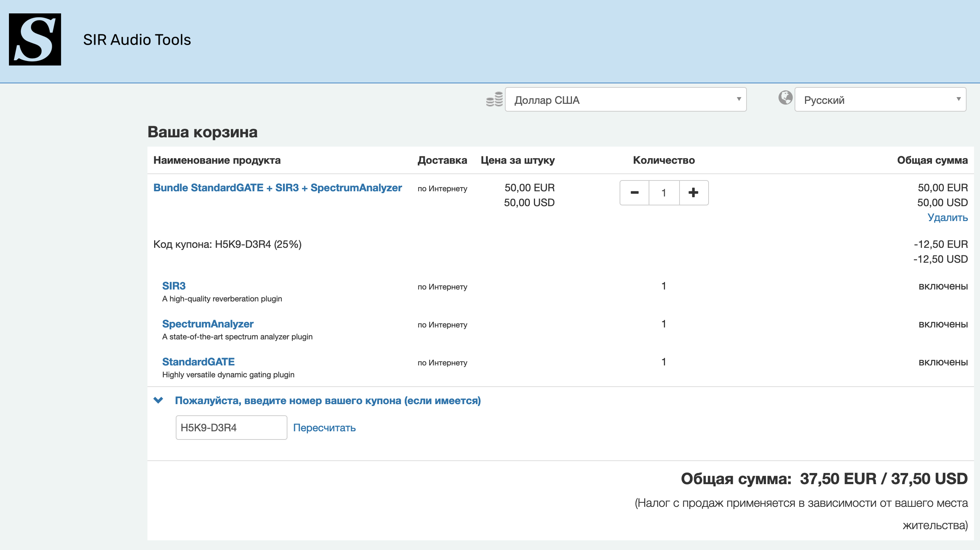Click the SIR Audio Tools header title

137,39
